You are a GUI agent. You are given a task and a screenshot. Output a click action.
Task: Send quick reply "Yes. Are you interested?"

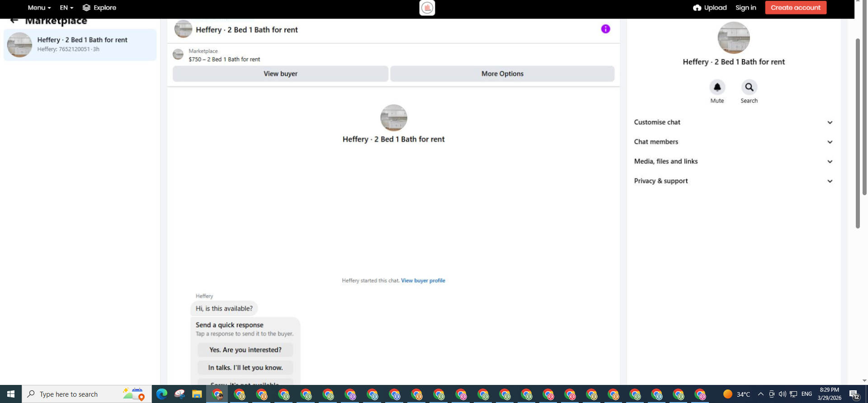[245, 350]
